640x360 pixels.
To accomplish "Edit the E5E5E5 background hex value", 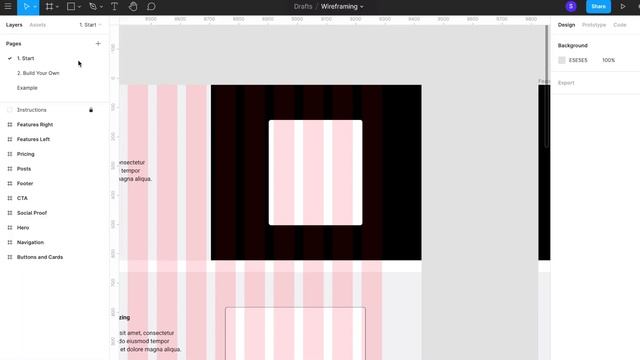I will [x=578, y=60].
